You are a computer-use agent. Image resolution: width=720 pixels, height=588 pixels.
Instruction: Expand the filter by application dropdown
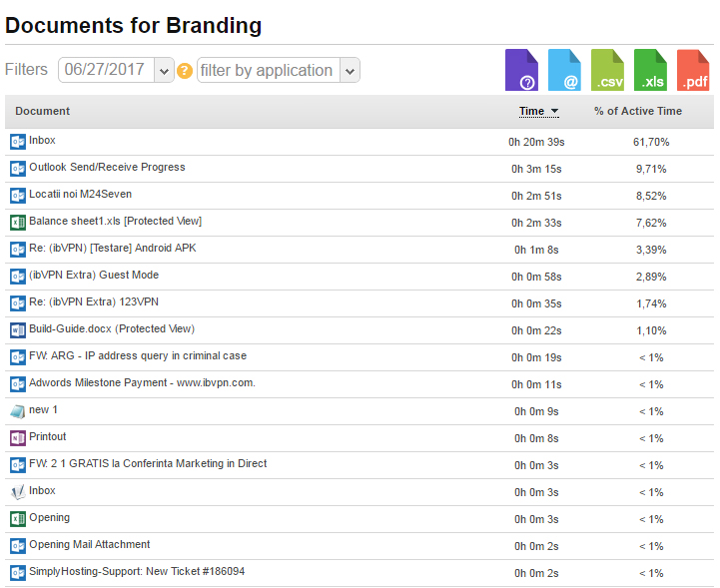[349, 71]
